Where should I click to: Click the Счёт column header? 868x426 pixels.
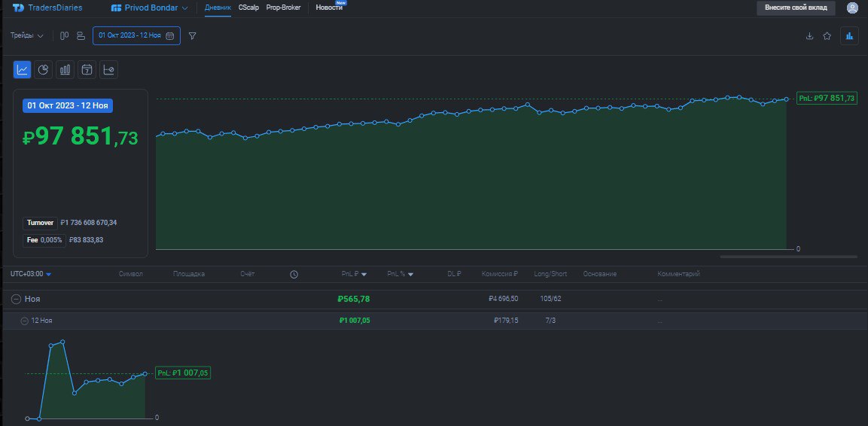tap(248, 274)
